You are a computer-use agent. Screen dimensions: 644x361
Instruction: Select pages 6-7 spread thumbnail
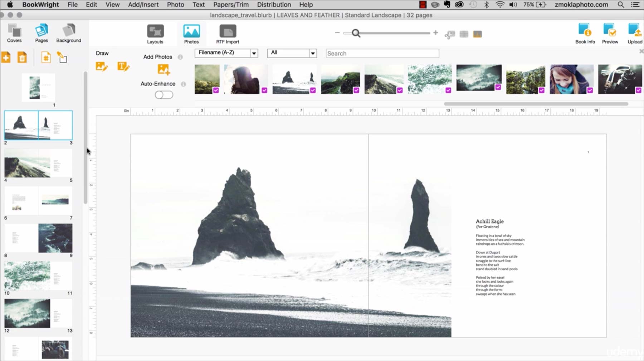point(38,201)
